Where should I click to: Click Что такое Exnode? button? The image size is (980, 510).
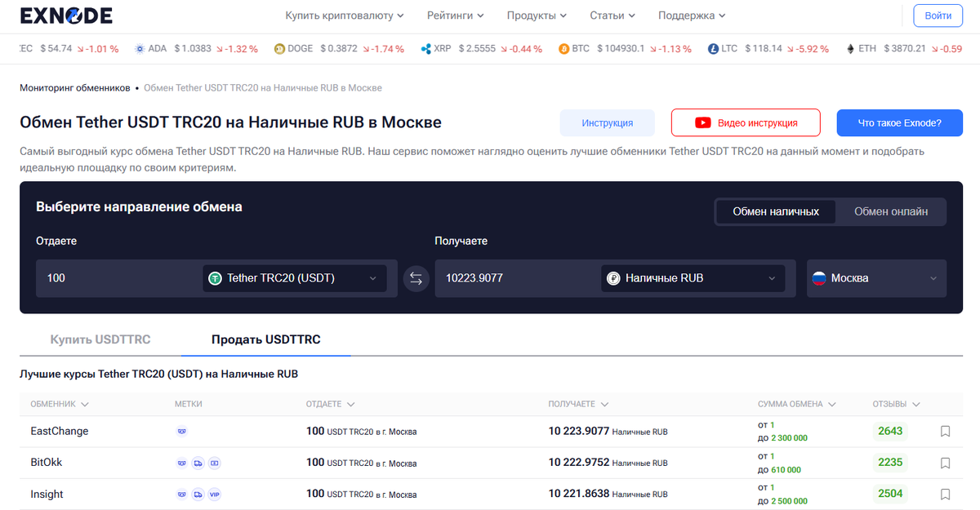[x=900, y=123]
